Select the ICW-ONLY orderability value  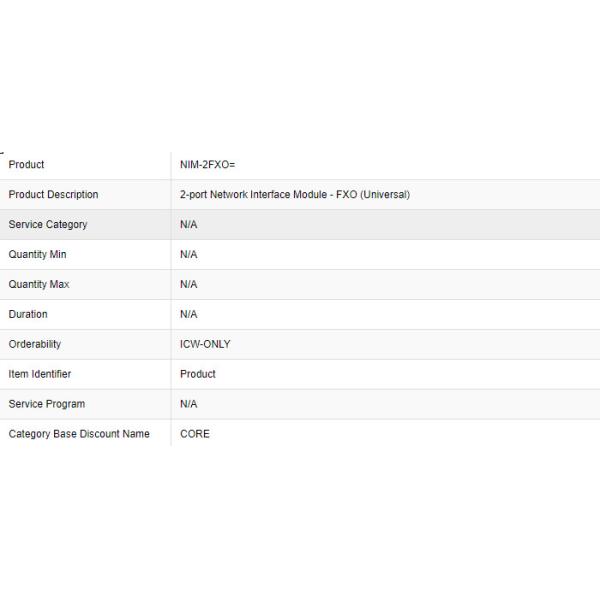(205, 345)
